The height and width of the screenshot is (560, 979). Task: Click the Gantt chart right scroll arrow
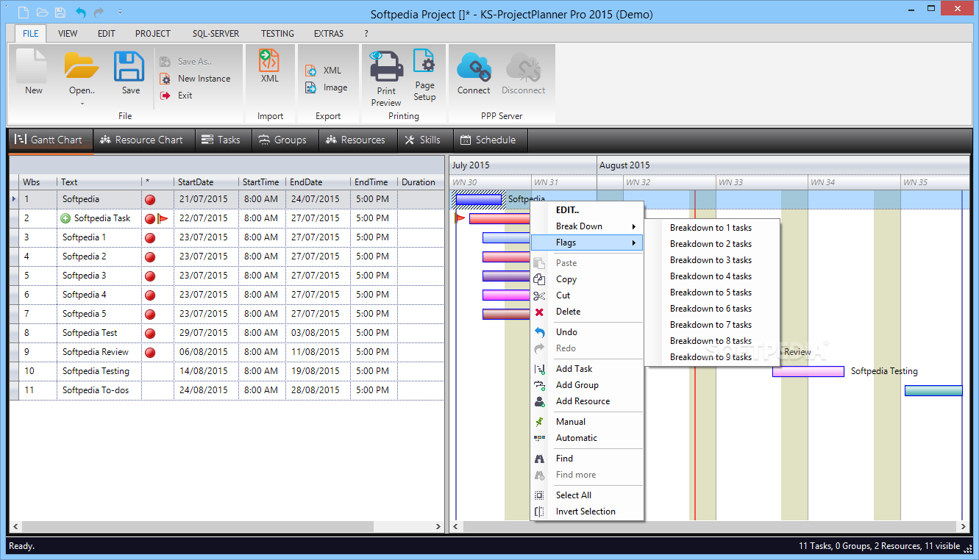click(x=964, y=527)
